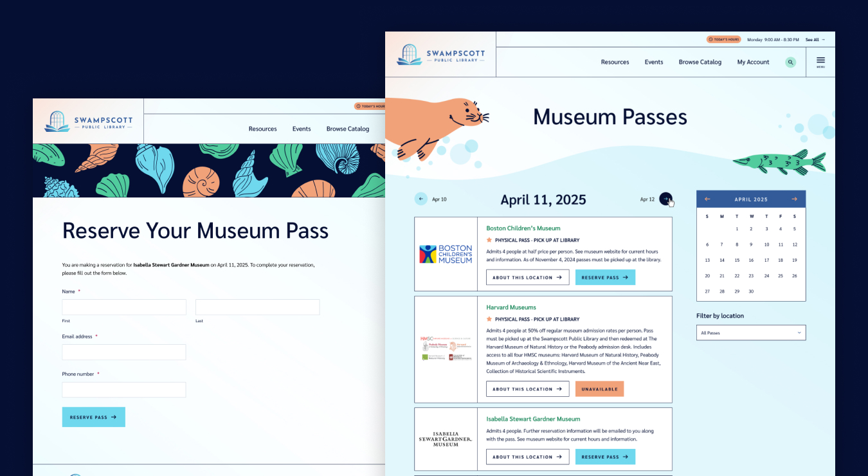The height and width of the screenshot is (476, 868).
Task: Reserve pass for Isabella Stewart Gardner Museum
Action: [605, 457]
